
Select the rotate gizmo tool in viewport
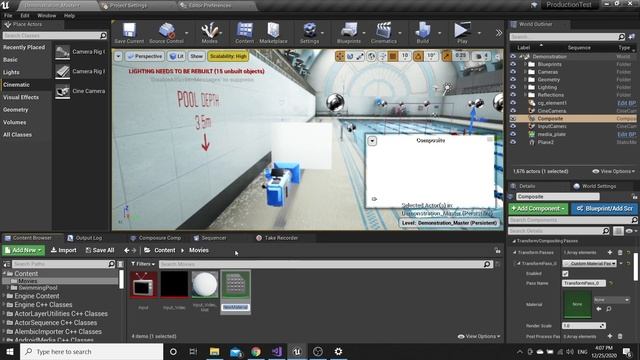point(350,56)
